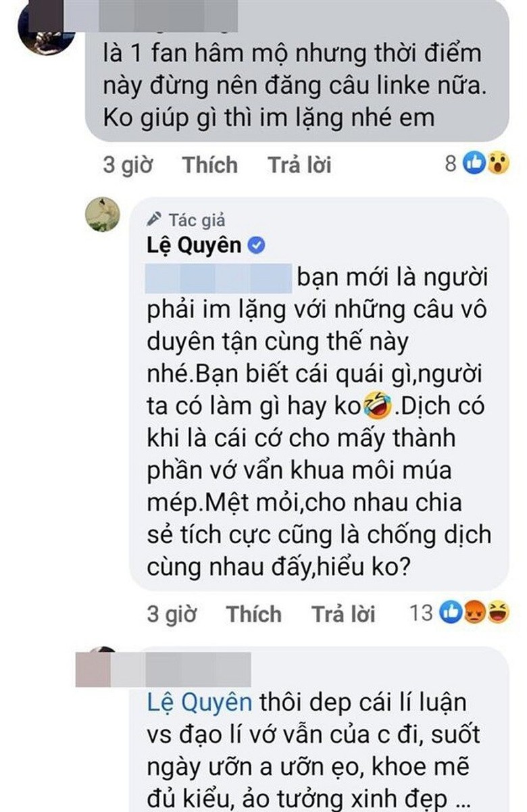Screen dimensions: 527x812
Task: Click the blue verified badge beside Lệ Quyên
Action: pos(256,246)
